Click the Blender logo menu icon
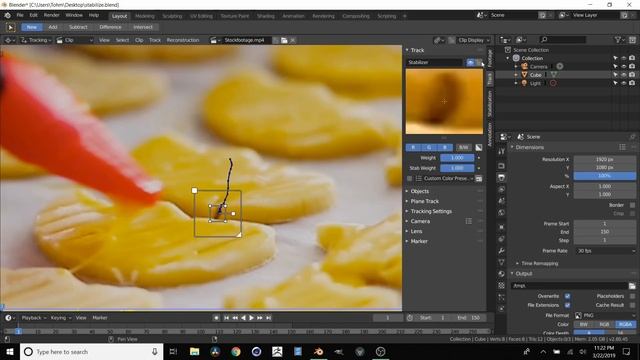The width and height of the screenshot is (640, 360). coord(7,15)
